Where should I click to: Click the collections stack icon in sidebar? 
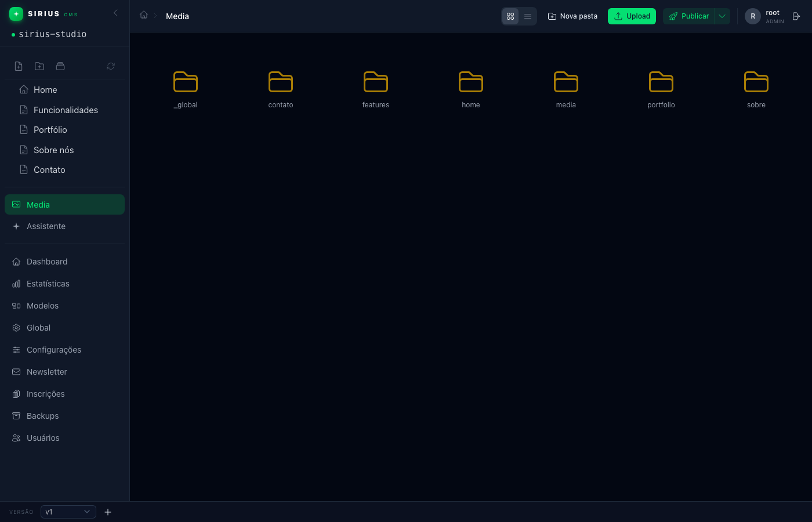(x=60, y=66)
